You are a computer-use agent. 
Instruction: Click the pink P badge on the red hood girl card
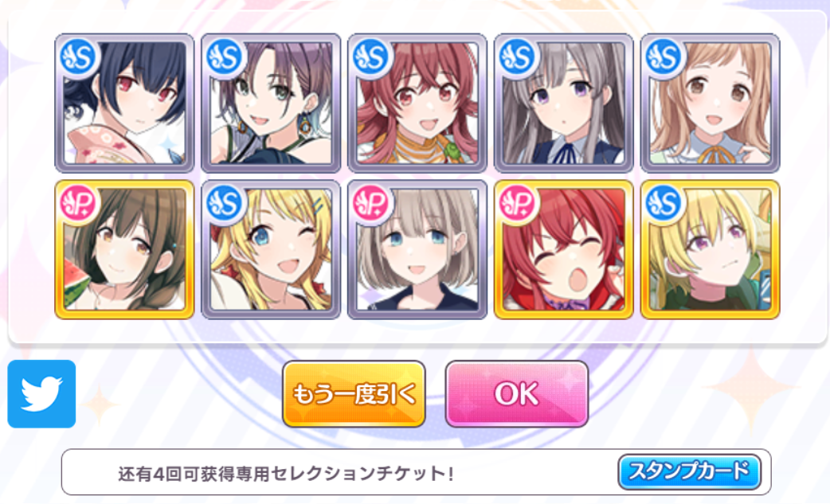coord(519,204)
